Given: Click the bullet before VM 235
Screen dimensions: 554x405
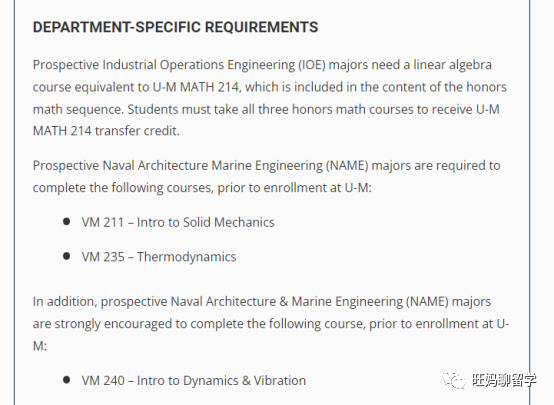Looking at the screenshot, I should (66, 256).
